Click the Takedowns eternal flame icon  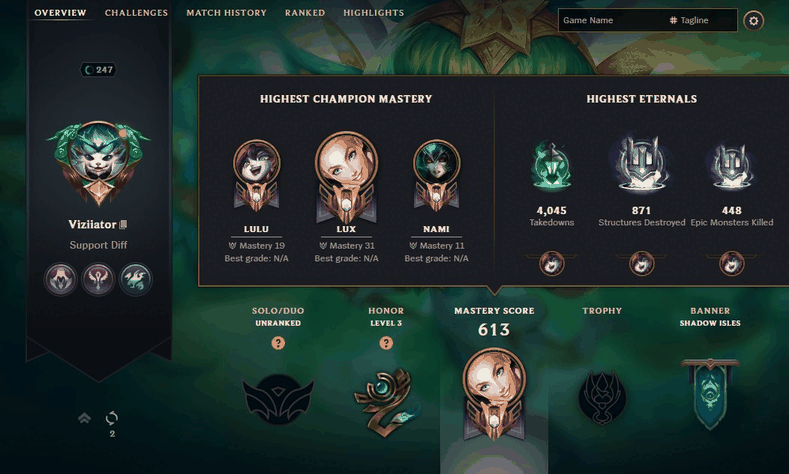point(551,167)
